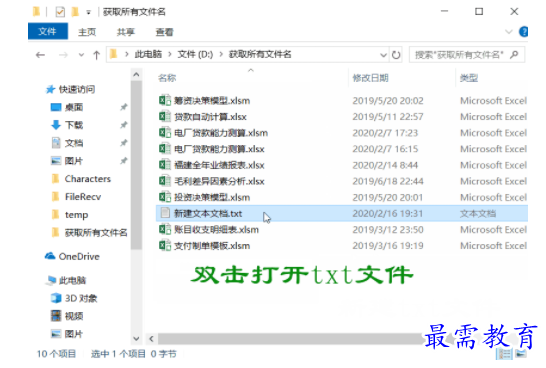546x368 pixels.
Task: Open 获取所有文件名 folder in sidebar
Action: tap(96, 233)
